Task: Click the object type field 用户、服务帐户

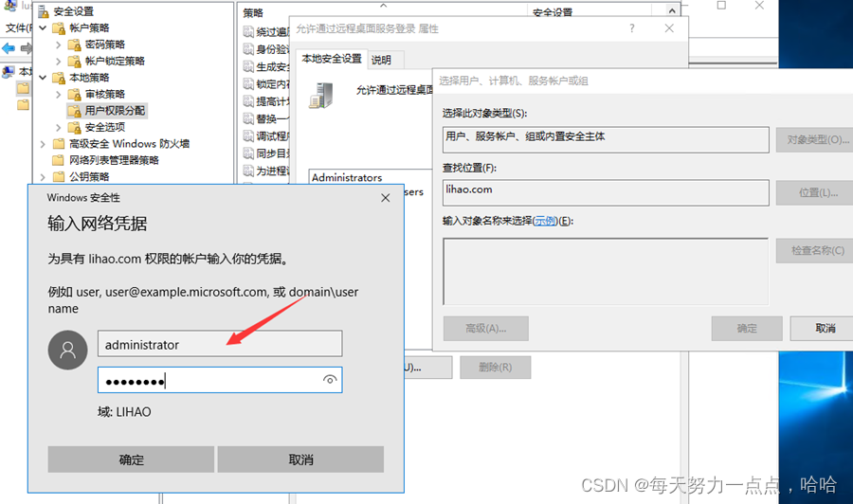Action: [606, 139]
